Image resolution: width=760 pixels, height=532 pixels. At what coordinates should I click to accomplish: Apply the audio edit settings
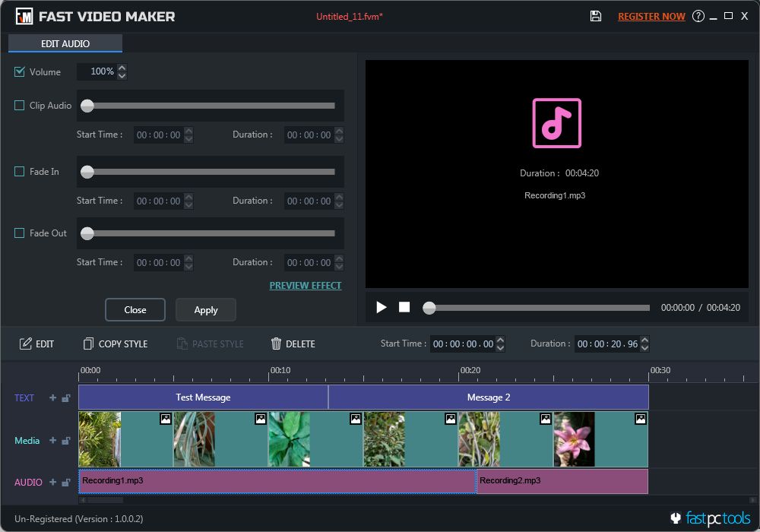pos(205,309)
